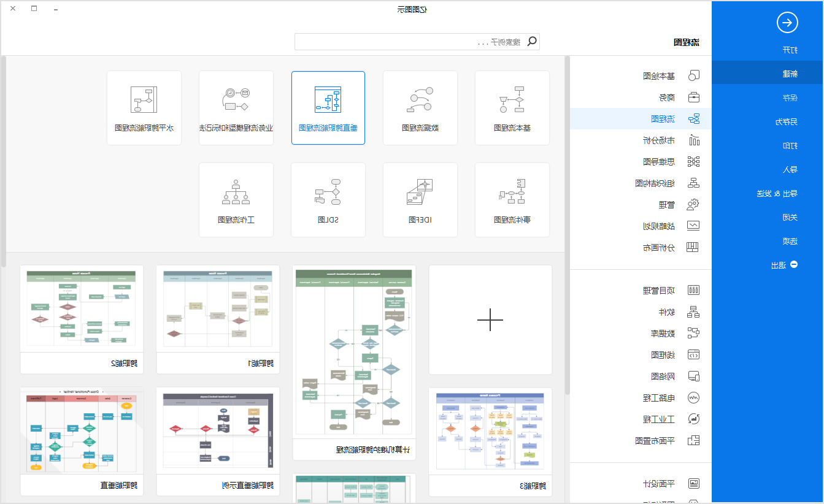Choose the IDEF图 template type
The image size is (824, 504).
pyautogui.click(x=420, y=200)
